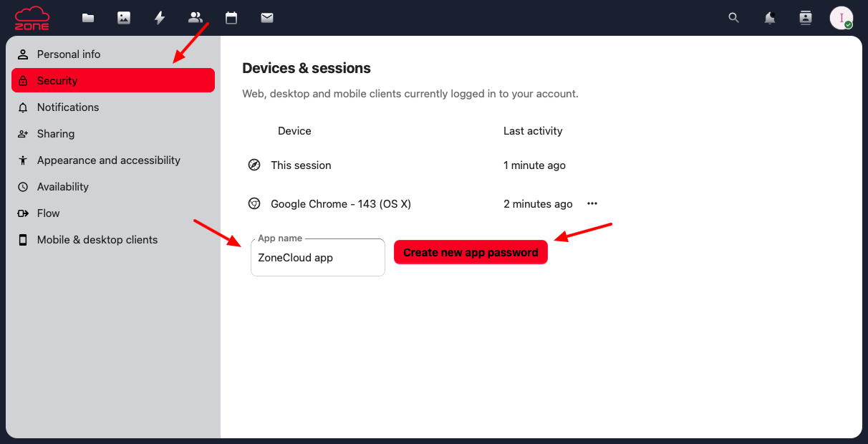
Task: Click the ZONE cloud logo
Action: pyautogui.click(x=32, y=18)
